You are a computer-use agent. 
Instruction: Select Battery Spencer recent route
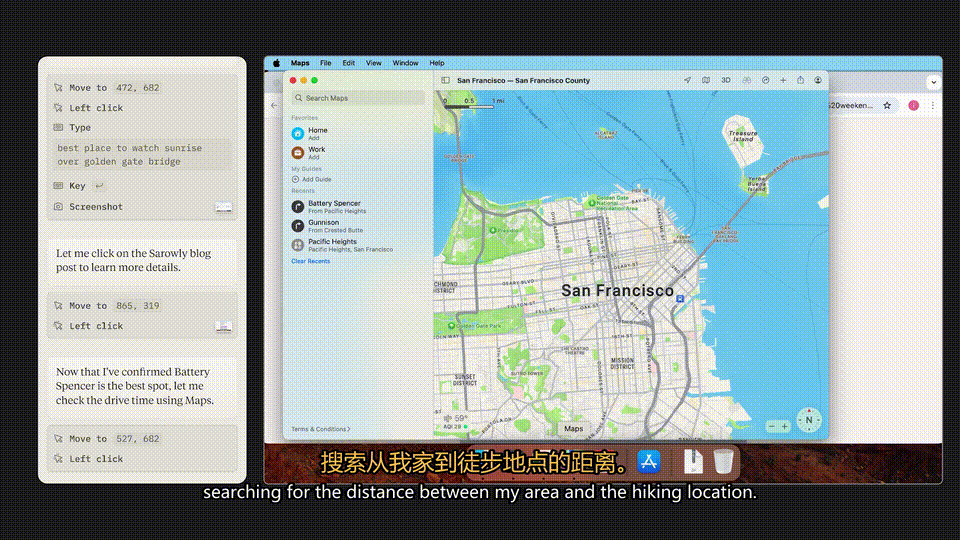point(335,206)
